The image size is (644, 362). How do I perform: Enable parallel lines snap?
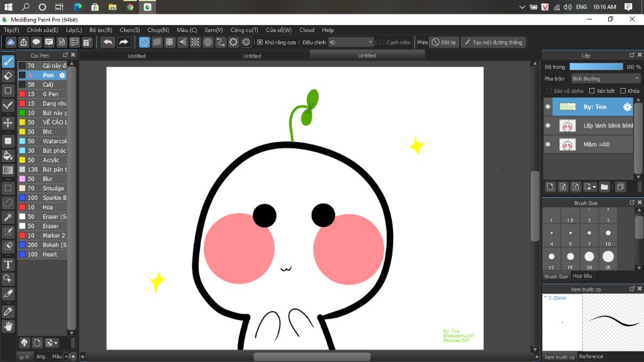pos(157,42)
